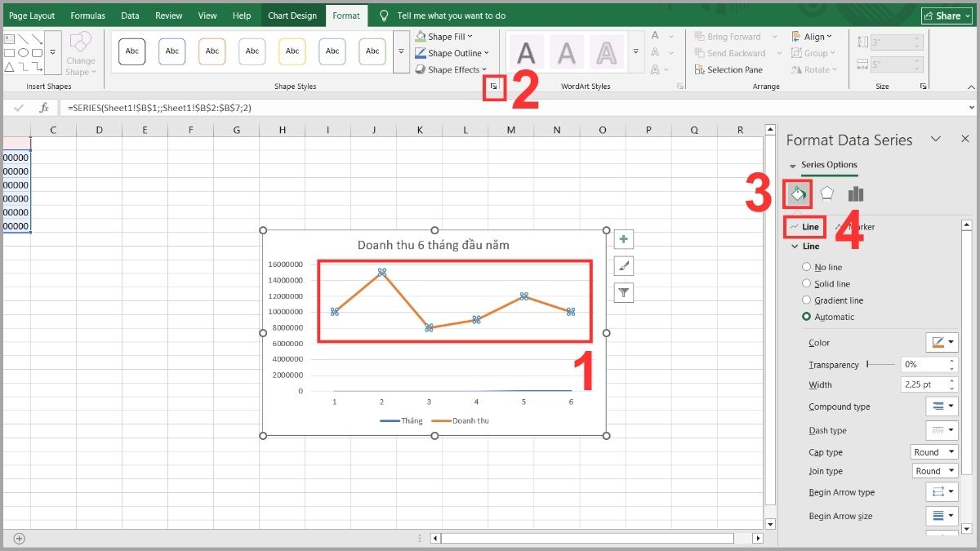
Task: Open the Shape Fill dropdown
Action: pyautogui.click(x=443, y=37)
